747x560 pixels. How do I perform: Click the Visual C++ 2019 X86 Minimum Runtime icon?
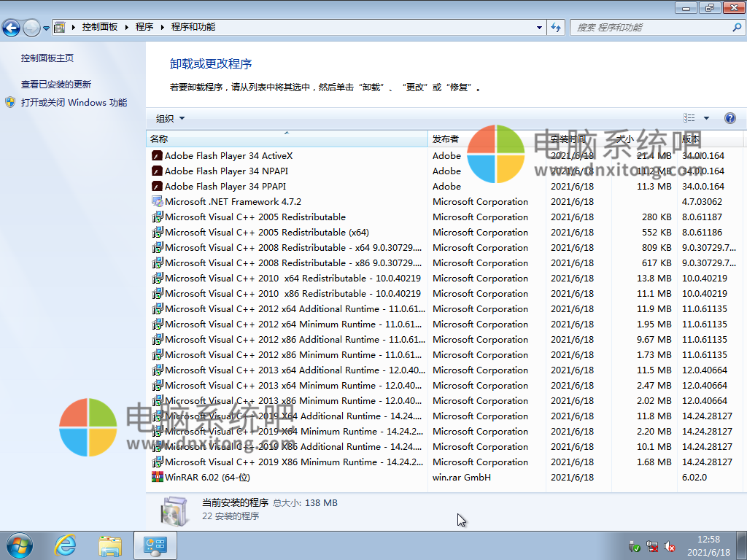pos(158,462)
